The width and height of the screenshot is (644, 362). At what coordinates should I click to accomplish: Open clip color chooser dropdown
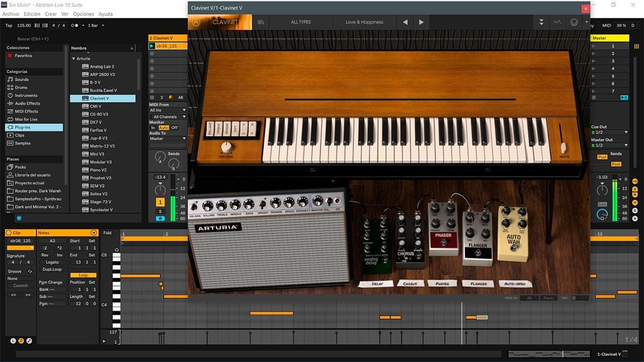[20, 248]
